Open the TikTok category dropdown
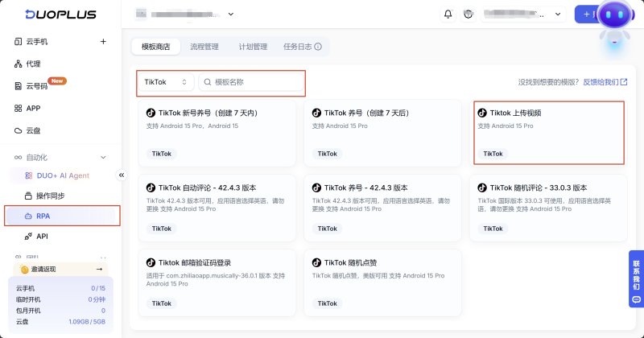 (x=166, y=82)
